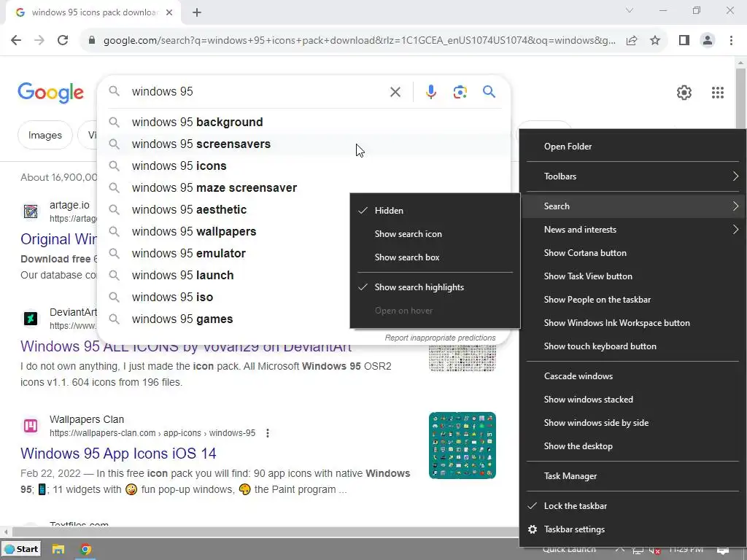Start voice search with the microphone icon
This screenshot has width=747, height=560.
pos(430,92)
